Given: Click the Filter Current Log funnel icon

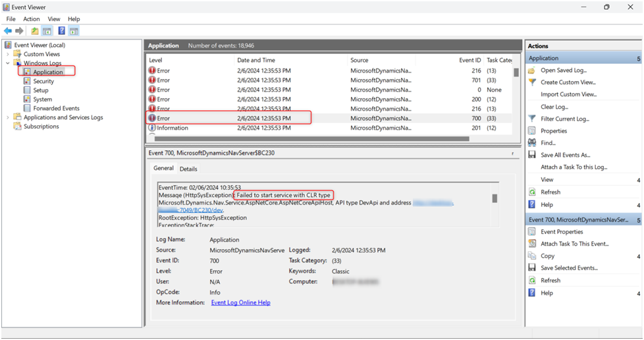Looking at the screenshot, I should click(532, 119).
